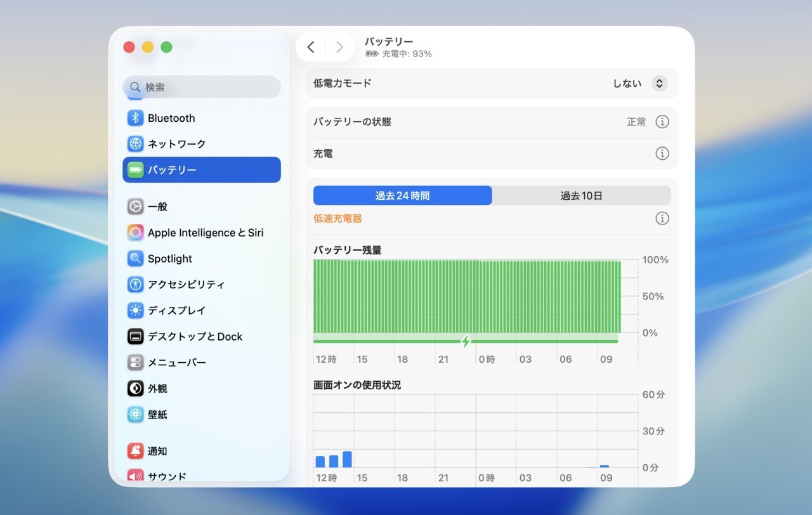The image size is (812, 515).
Task: Click the 100% axis label
Action: coord(655,260)
